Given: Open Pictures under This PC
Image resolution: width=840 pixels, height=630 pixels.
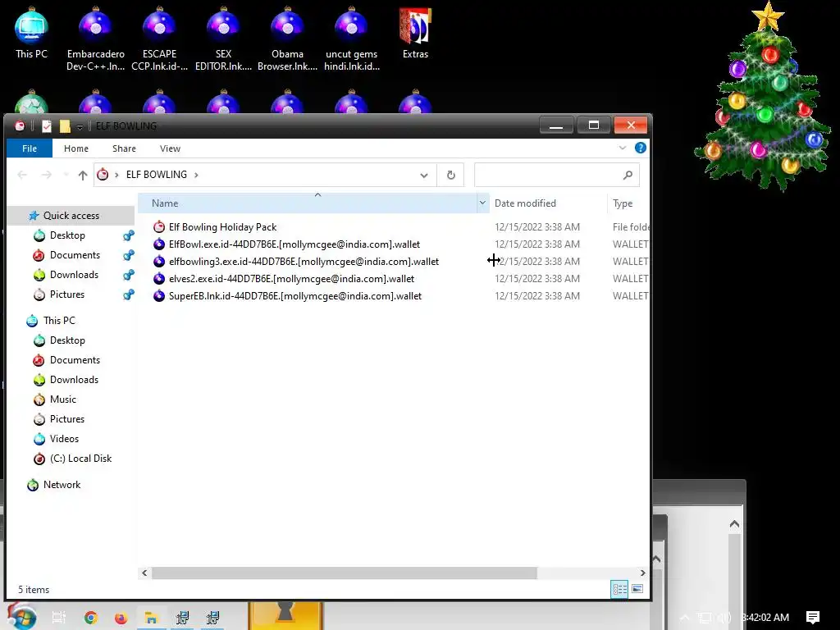Looking at the screenshot, I should click(x=67, y=419).
